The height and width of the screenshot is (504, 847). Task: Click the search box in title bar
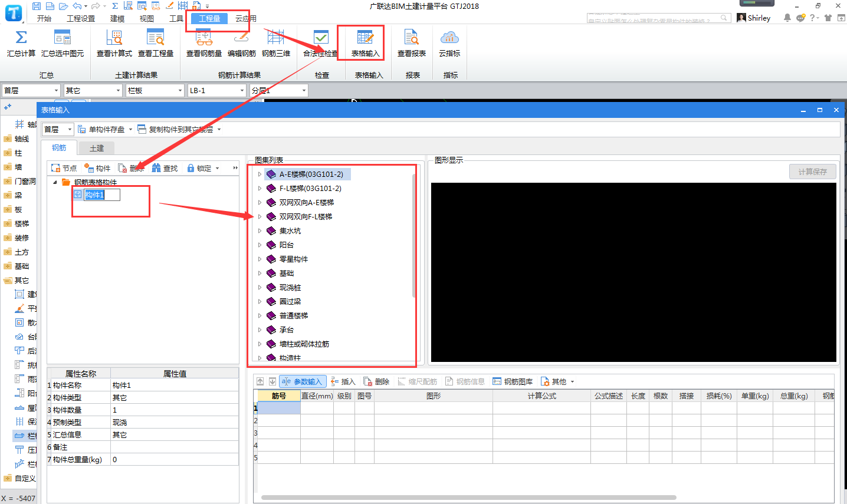tap(658, 18)
